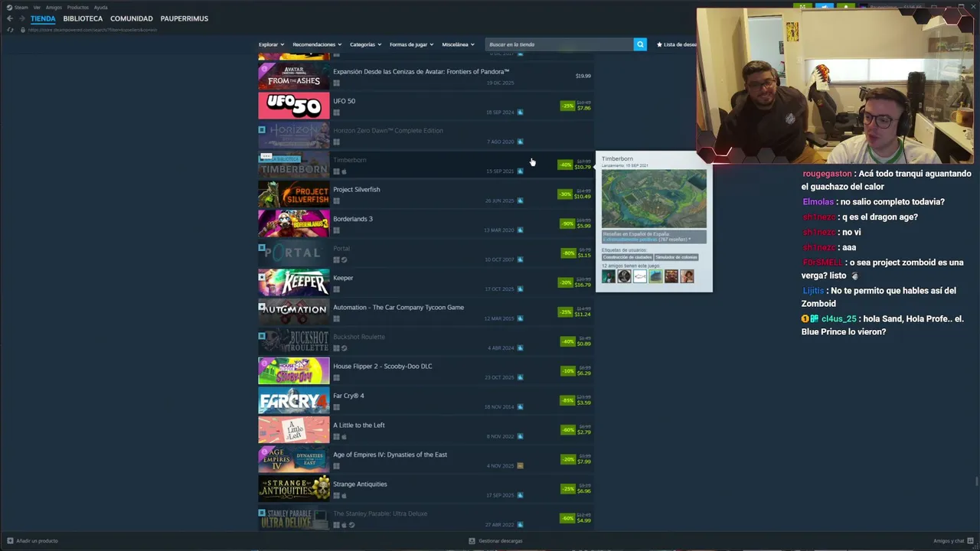Click the Construcción de ciudades tag
This screenshot has height=551, width=980.
(x=627, y=257)
